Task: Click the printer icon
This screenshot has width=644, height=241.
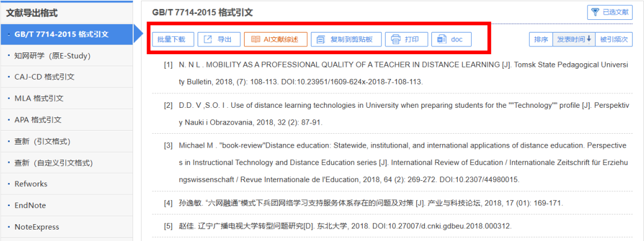Action: point(396,40)
